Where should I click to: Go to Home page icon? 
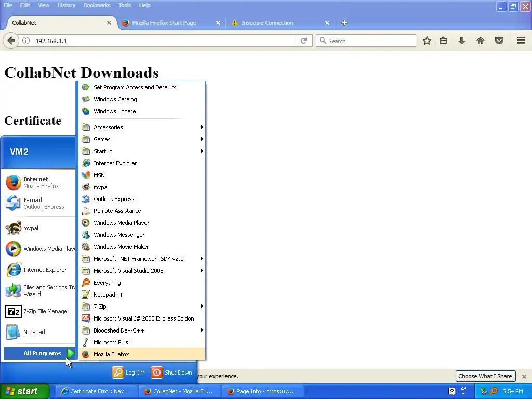click(481, 41)
